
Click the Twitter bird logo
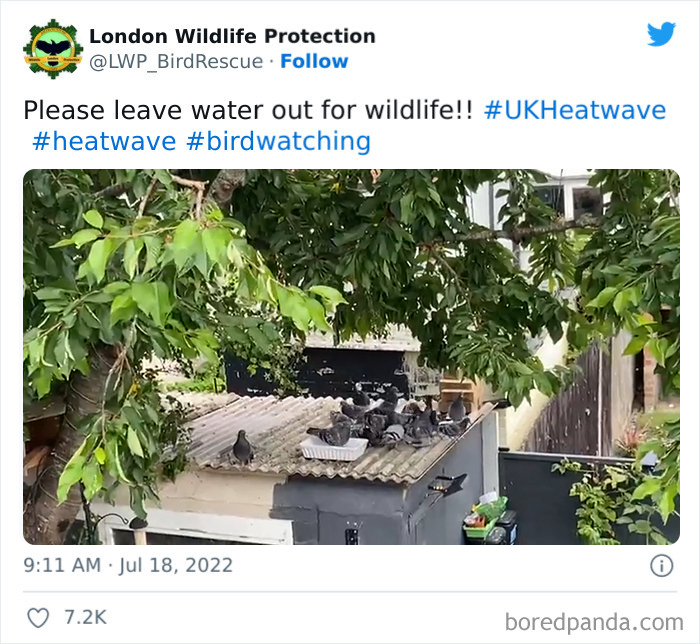click(661, 34)
